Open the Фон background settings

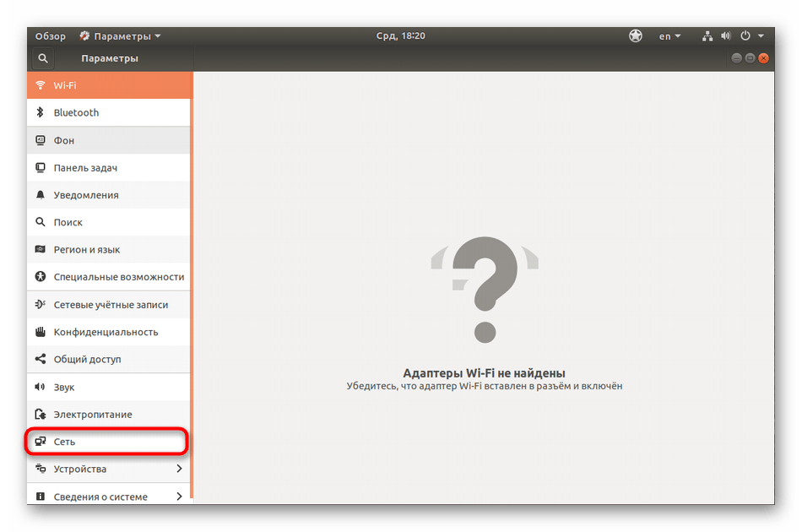point(108,139)
